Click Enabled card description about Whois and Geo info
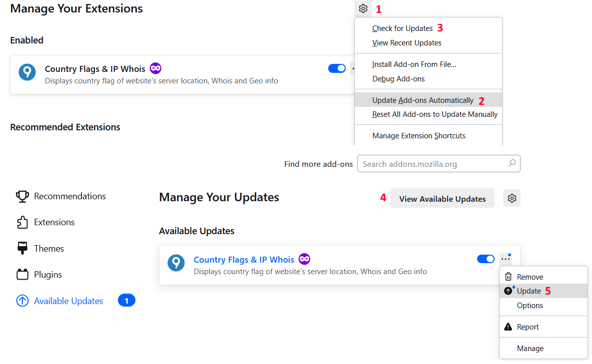Screen dimensions: 592x364 [x=161, y=81]
